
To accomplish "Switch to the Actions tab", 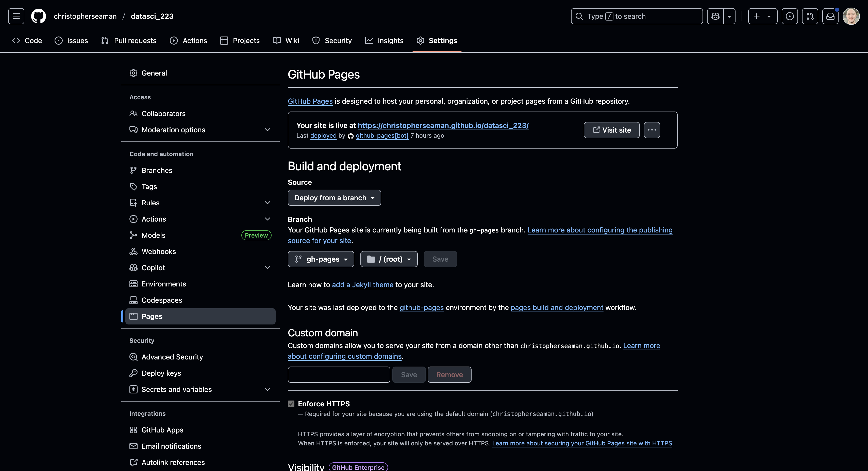I will pyautogui.click(x=188, y=40).
